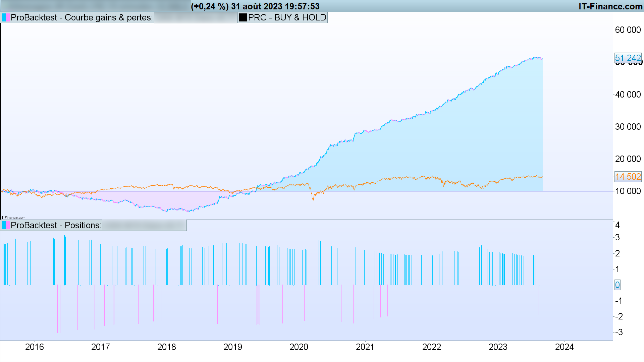
Task: Click the 2022 label on time axis
Action: 431,347
